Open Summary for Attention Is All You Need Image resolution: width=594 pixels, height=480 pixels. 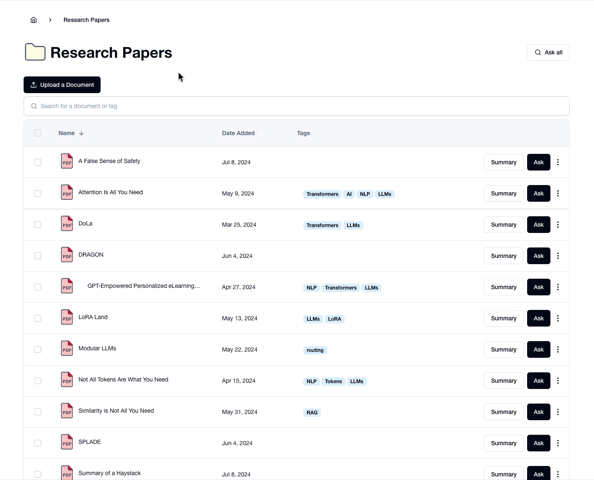click(503, 194)
